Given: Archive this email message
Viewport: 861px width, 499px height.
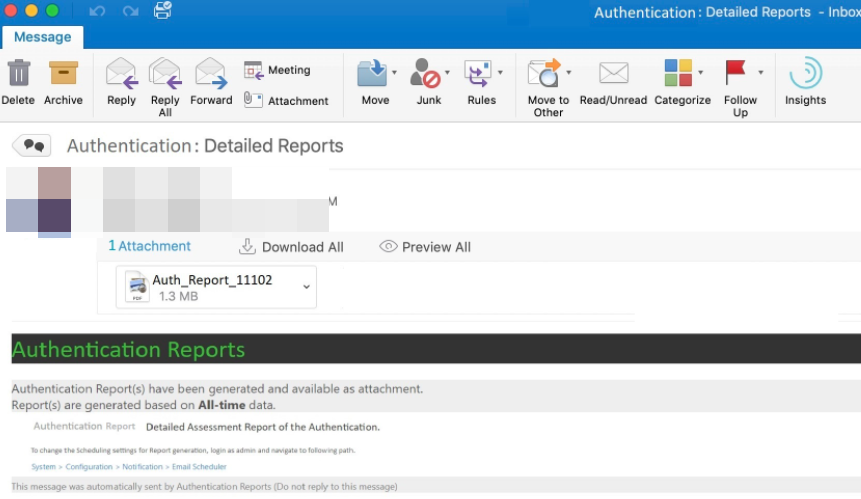Looking at the screenshot, I should point(63,75).
